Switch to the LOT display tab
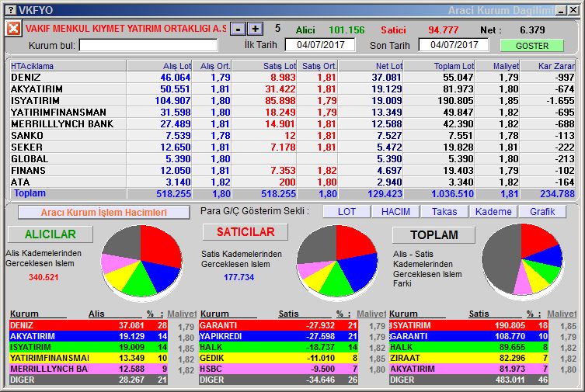585x392 pixels. click(x=346, y=211)
